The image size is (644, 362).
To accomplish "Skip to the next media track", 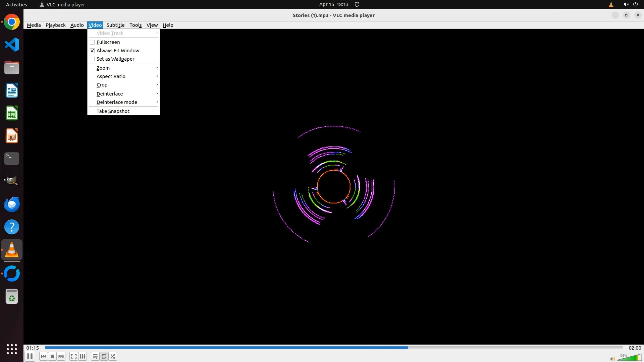I will [x=61, y=356].
